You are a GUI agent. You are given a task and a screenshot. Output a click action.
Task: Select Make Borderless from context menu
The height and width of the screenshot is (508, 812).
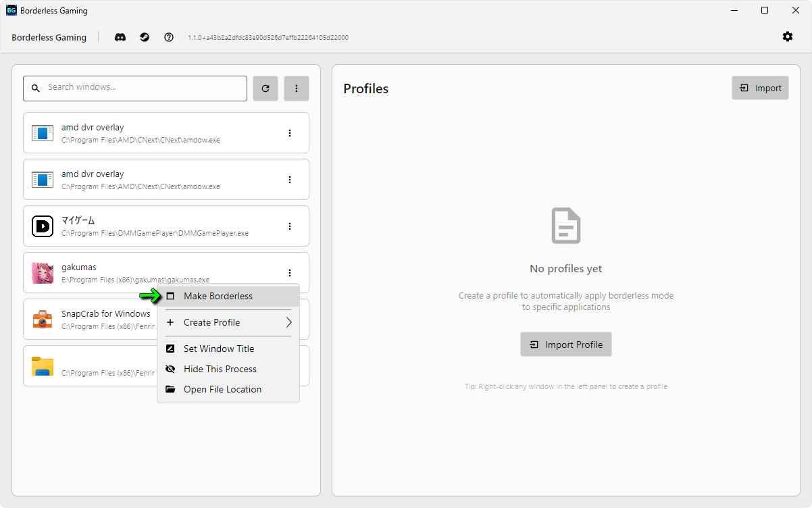pyautogui.click(x=218, y=296)
